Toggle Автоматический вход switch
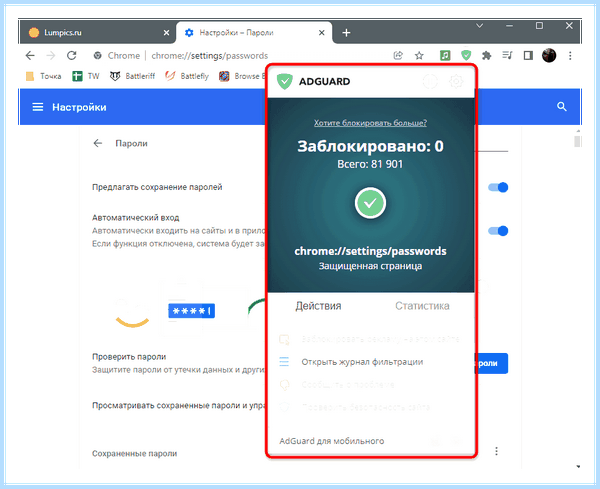This screenshot has height=489, width=600. tap(498, 231)
